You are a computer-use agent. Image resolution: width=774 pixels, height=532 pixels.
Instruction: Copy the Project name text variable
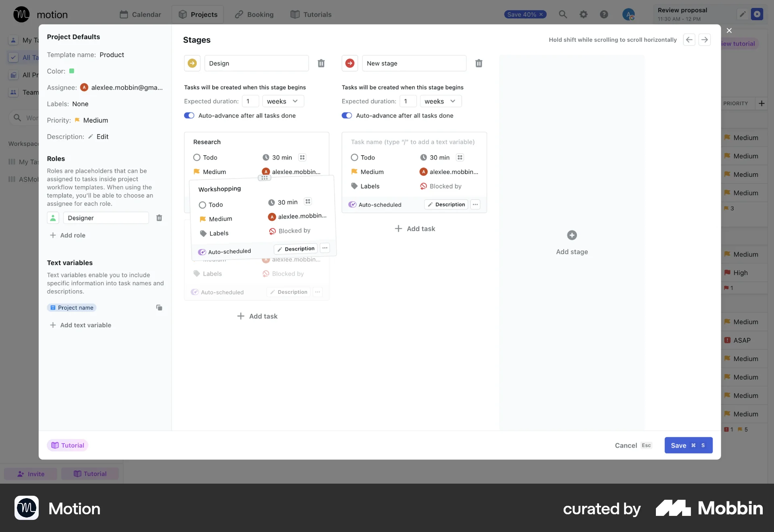point(159,308)
